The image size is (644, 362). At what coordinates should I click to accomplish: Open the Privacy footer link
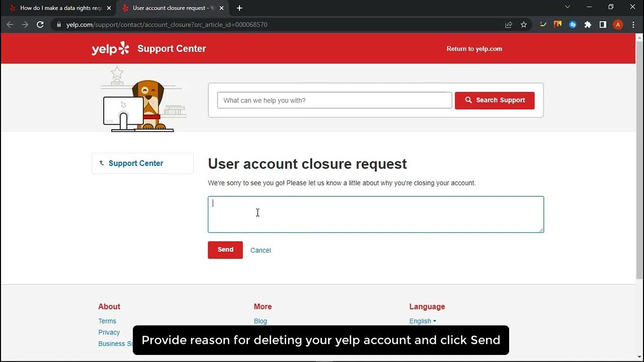click(x=109, y=332)
